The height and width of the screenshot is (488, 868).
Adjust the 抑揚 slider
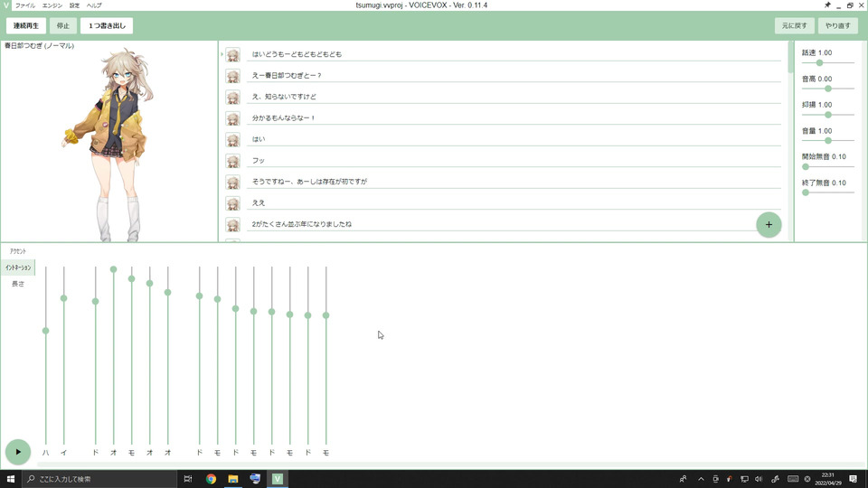[x=828, y=115]
